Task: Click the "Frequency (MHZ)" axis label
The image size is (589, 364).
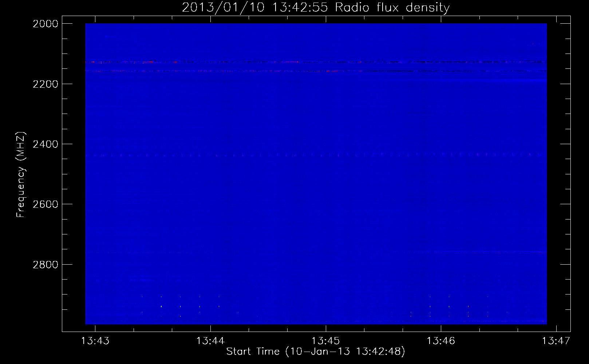Action: pyautogui.click(x=21, y=175)
